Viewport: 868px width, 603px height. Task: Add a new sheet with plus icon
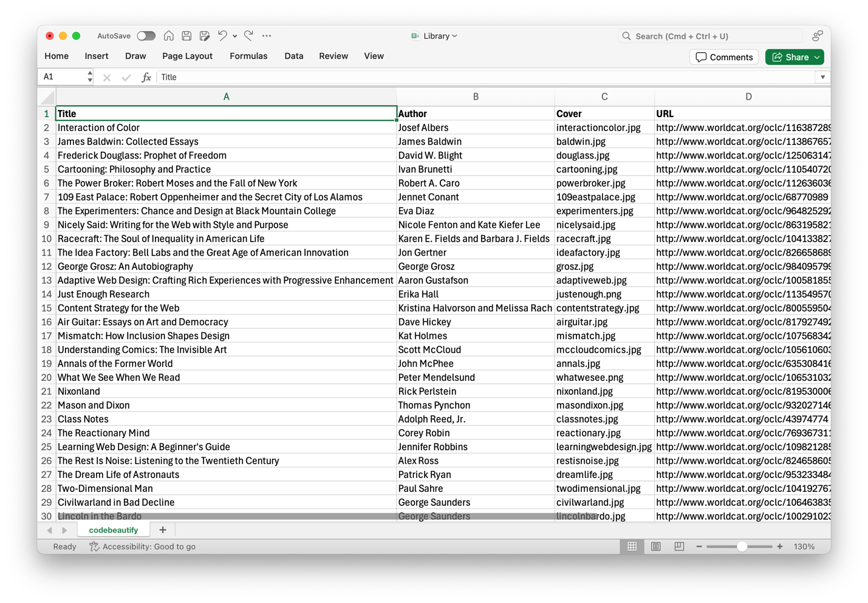coord(163,530)
